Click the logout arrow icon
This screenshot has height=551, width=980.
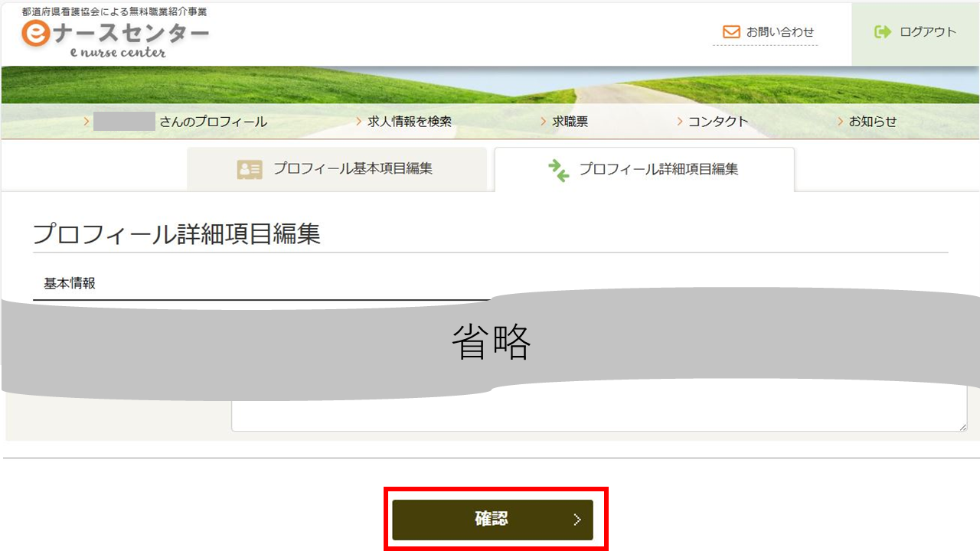click(x=883, y=32)
